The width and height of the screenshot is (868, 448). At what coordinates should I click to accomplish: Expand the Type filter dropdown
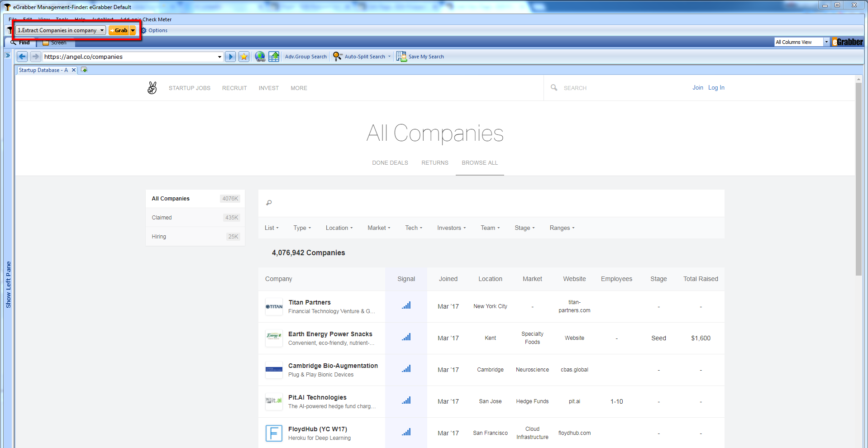(302, 228)
